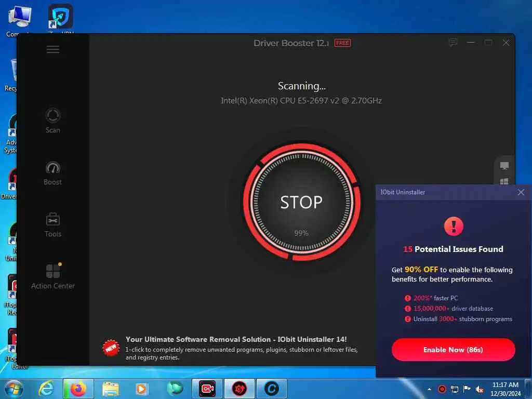Click the FREE badge in title
The height and width of the screenshot is (399, 532).
click(342, 43)
